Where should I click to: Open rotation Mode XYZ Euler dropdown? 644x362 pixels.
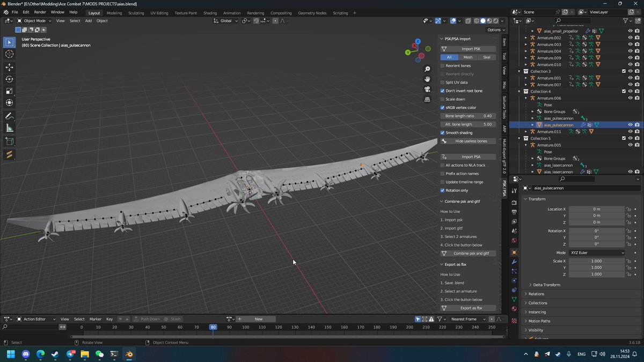click(x=597, y=253)
